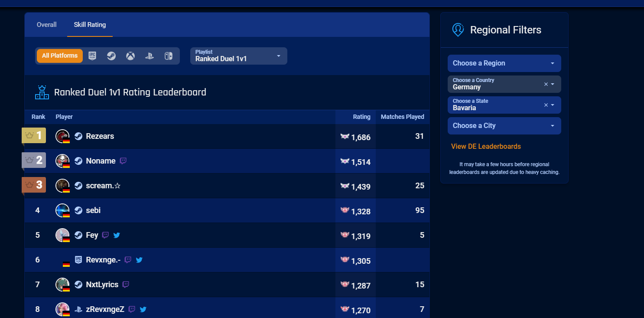The width and height of the screenshot is (644, 318).
Task: Open Fey's Twitter profile icon
Action: pos(117,235)
